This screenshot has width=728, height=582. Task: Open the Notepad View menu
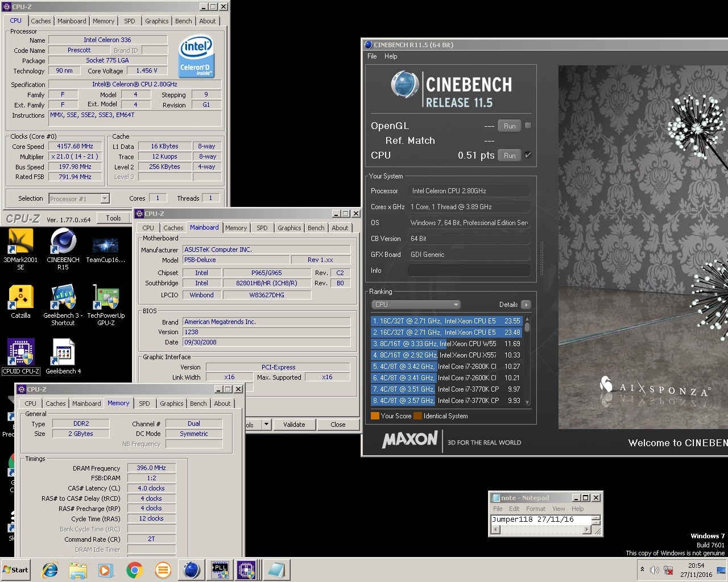(559, 509)
